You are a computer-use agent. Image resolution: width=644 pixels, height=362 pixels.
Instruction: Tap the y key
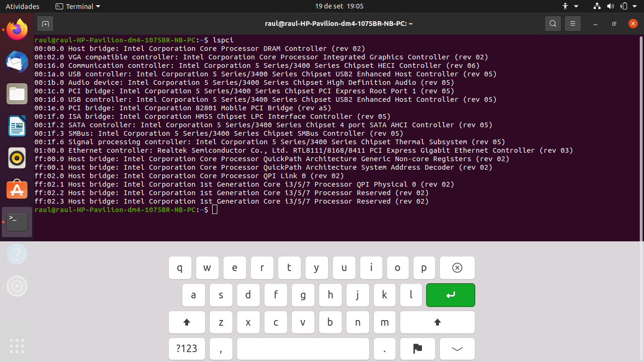click(316, 268)
